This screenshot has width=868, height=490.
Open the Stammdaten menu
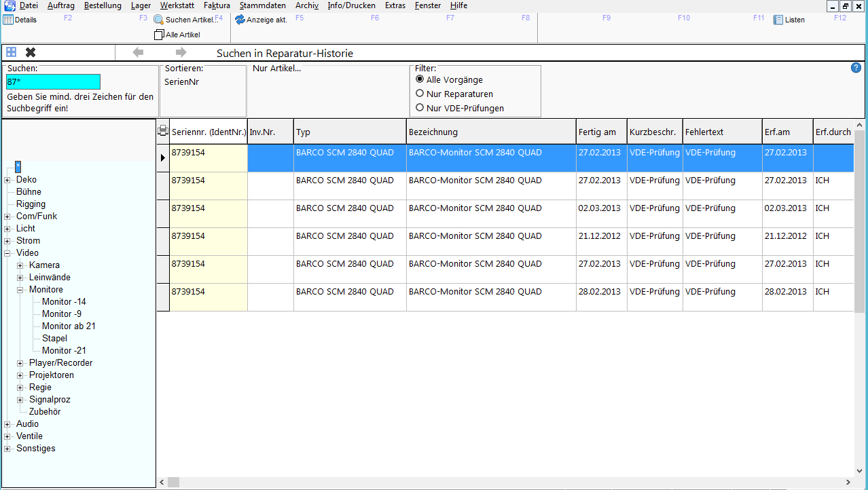(x=263, y=5)
